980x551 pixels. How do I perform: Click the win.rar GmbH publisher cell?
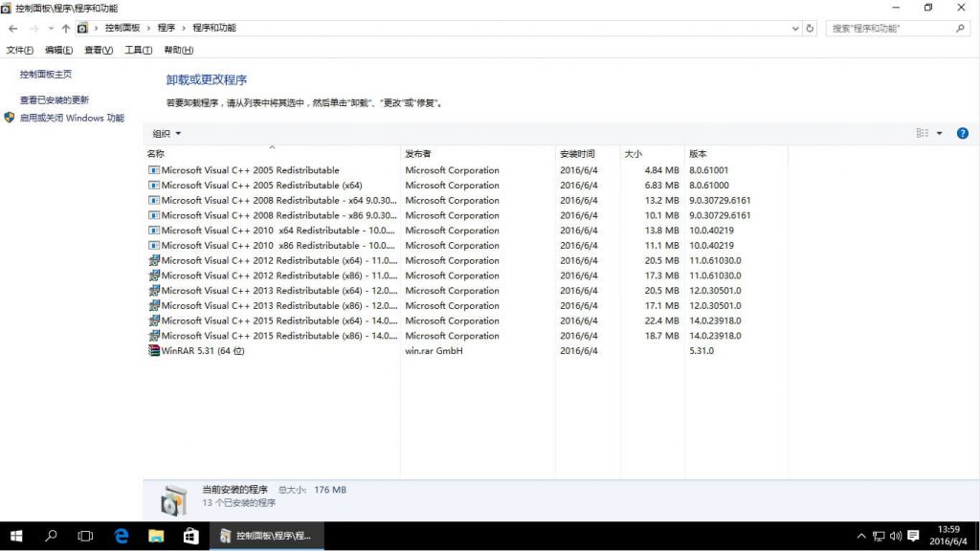tap(434, 350)
